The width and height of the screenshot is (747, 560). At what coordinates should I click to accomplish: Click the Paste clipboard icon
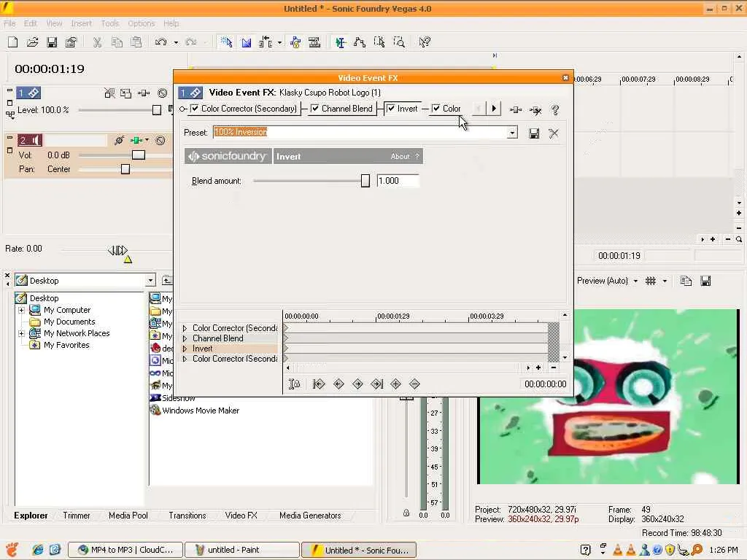[136, 42]
